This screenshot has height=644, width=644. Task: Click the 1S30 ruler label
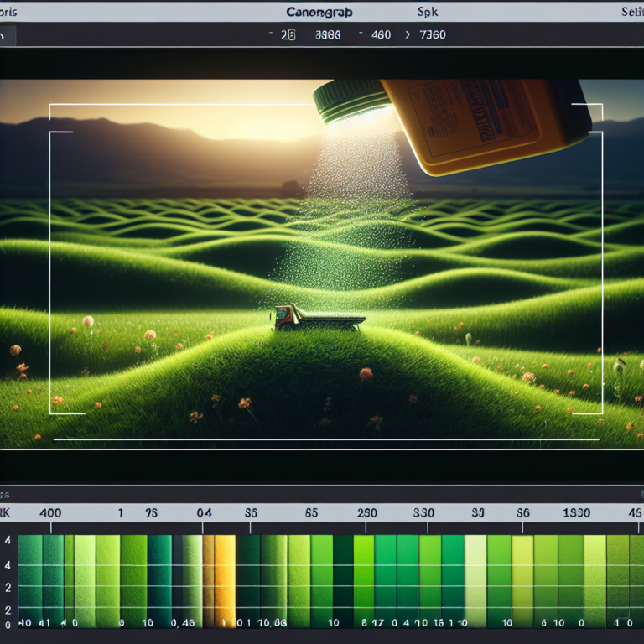[x=576, y=512]
